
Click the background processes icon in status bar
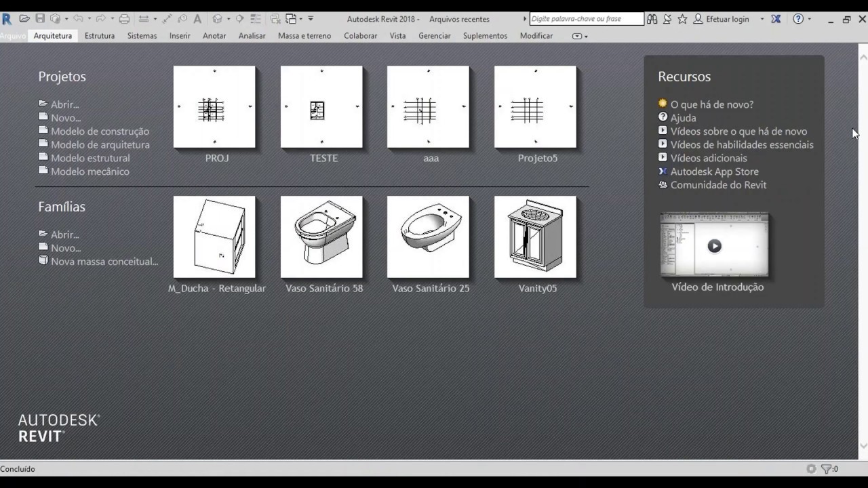point(811,468)
